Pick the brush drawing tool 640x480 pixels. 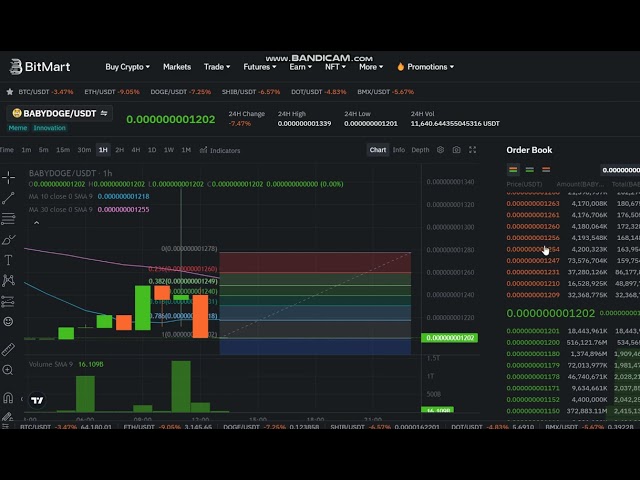pos(8,240)
